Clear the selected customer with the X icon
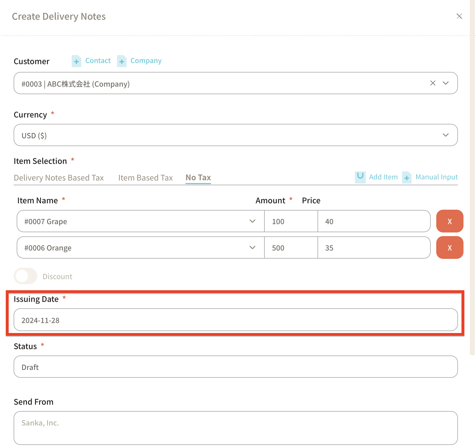The width and height of the screenshot is (476, 448). pos(433,83)
